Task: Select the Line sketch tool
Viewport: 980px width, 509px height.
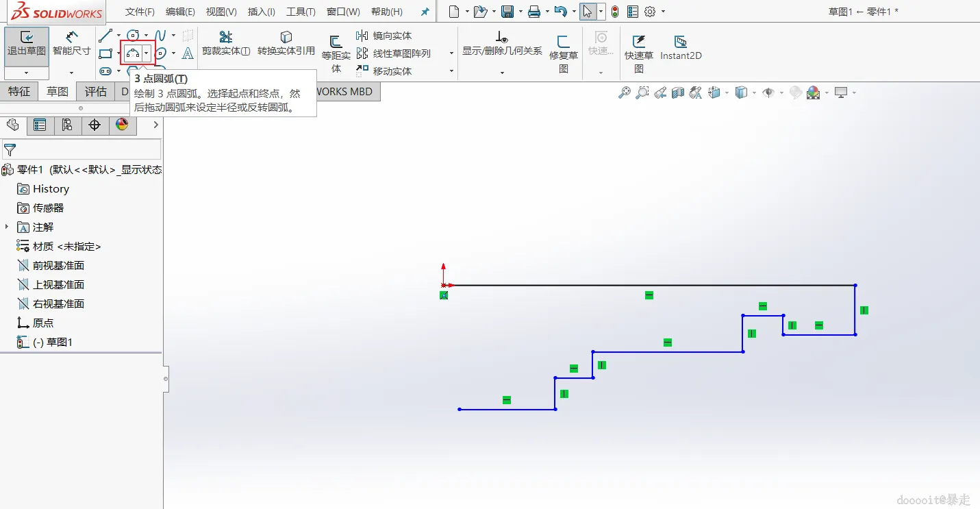Action: tap(105, 35)
